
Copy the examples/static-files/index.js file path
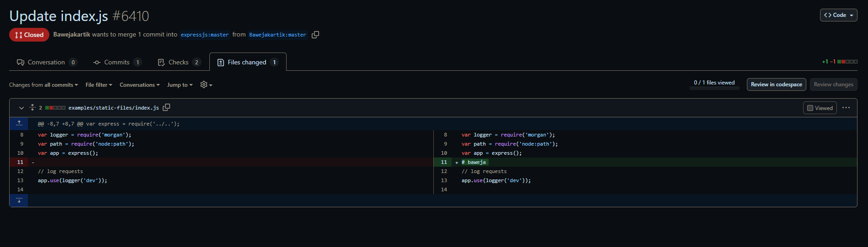(166, 107)
